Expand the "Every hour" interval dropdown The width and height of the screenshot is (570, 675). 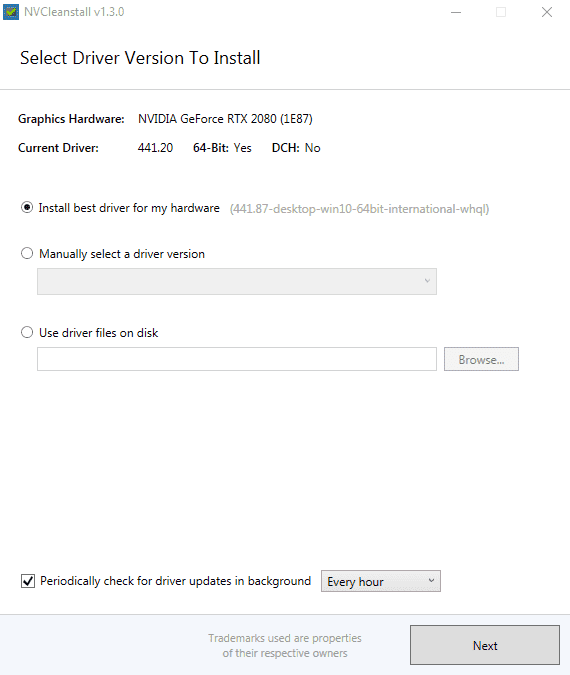coord(381,581)
